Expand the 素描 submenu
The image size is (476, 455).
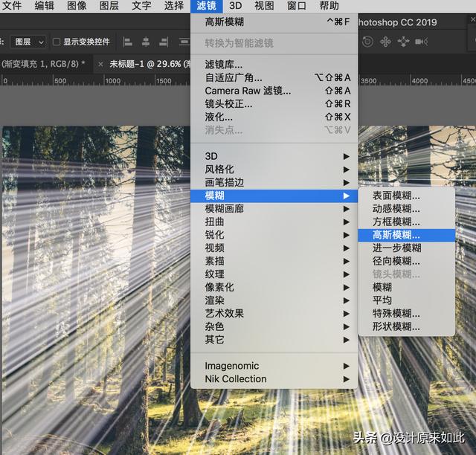274,261
